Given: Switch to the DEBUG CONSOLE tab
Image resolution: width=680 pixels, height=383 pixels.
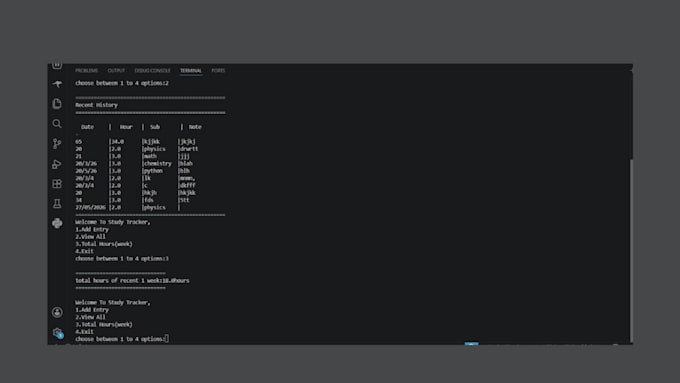Looking at the screenshot, I should coord(153,70).
